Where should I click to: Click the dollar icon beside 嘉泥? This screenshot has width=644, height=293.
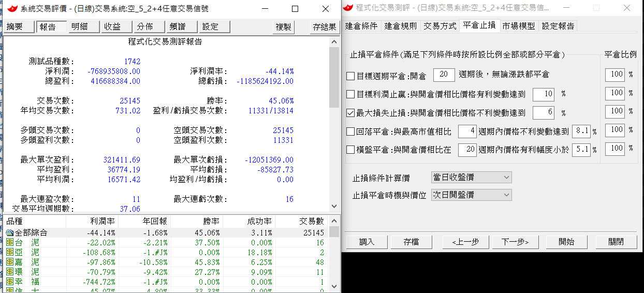pos(10,262)
